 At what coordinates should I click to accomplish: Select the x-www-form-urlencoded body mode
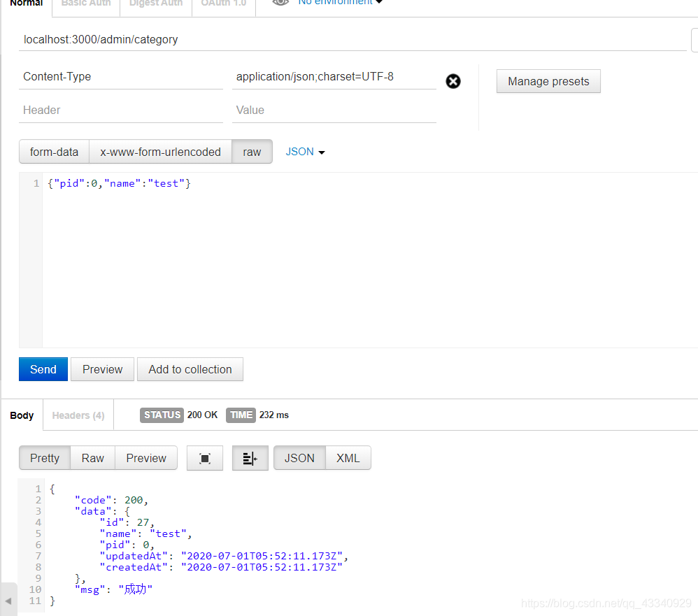(160, 151)
